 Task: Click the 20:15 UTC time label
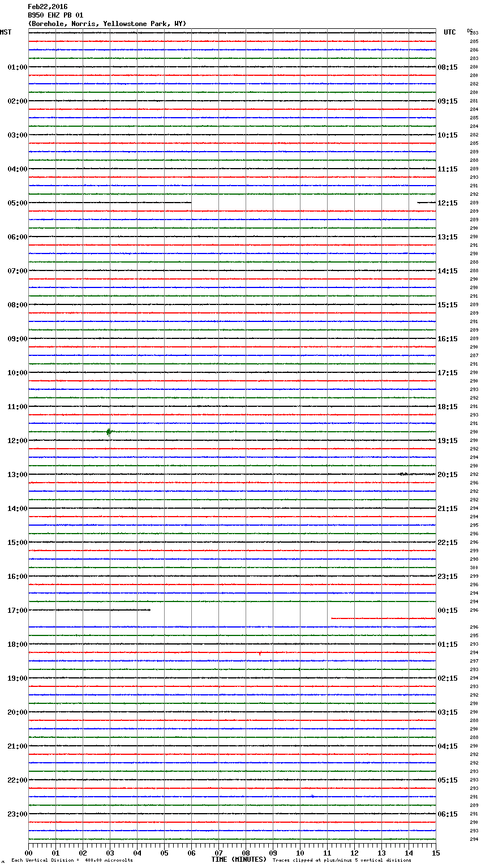point(448,475)
